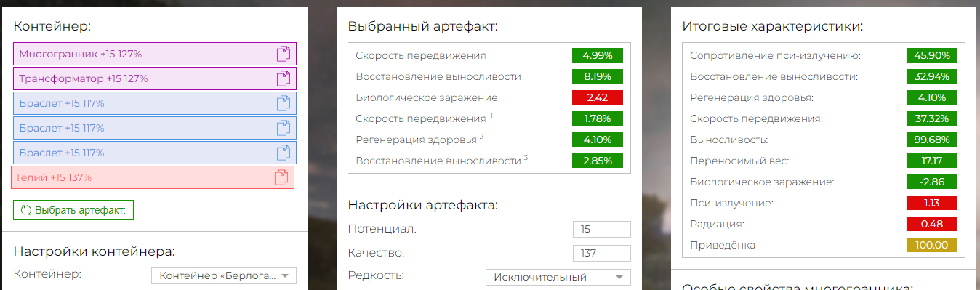
Task: Copy the Гелий +15 137% artifact
Action: coord(281,177)
